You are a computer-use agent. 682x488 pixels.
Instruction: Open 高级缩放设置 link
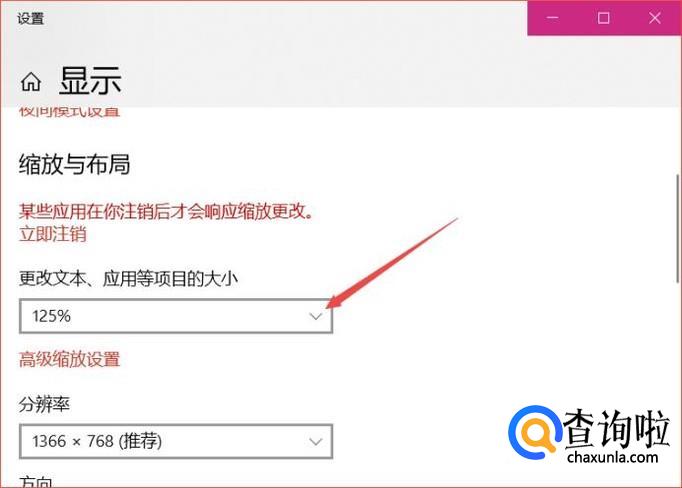[x=70, y=360]
